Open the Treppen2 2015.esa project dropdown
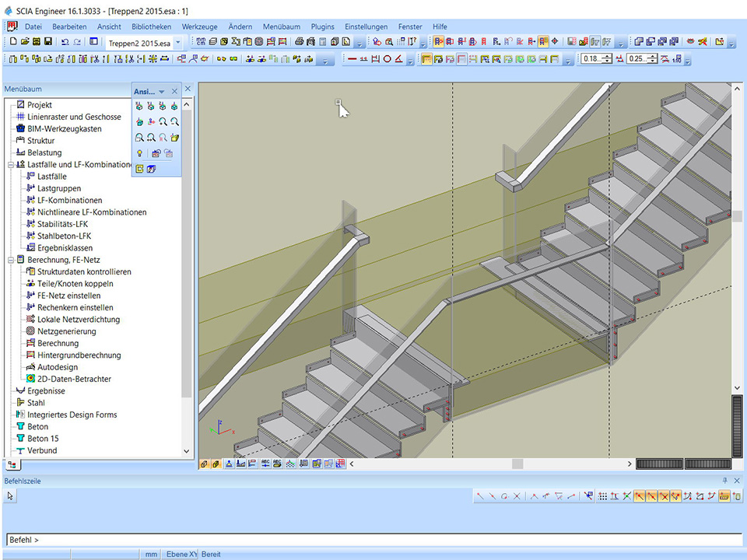 (x=178, y=43)
